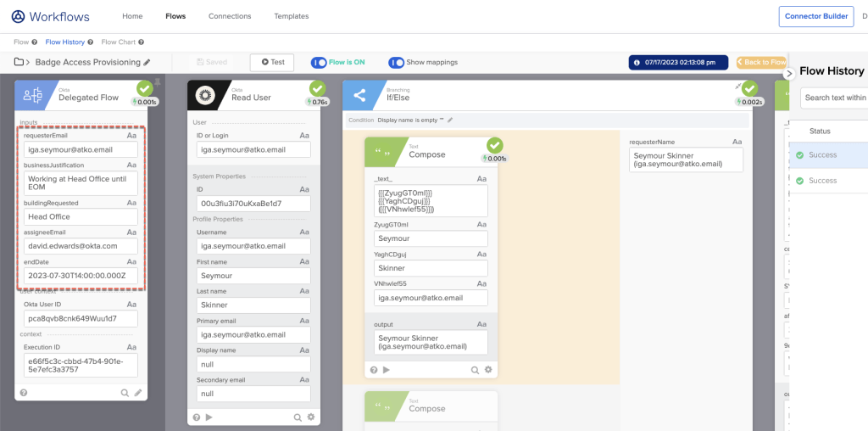Click the Flow History search text field

tap(835, 98)
